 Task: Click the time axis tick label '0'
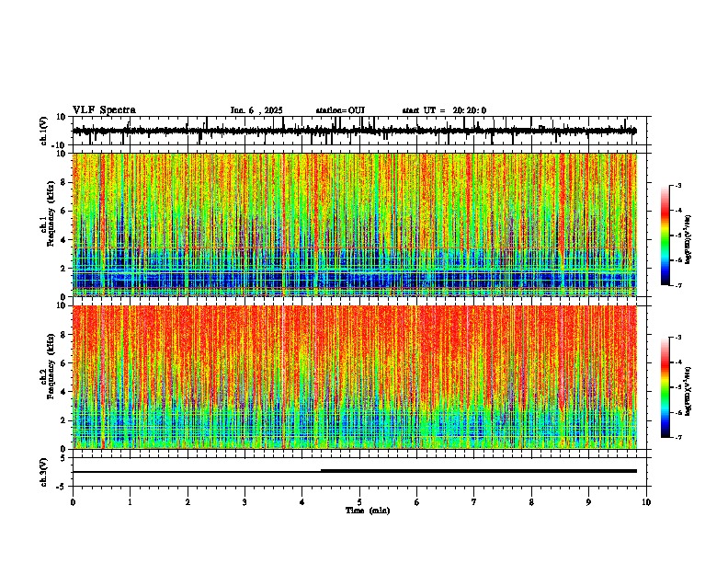(73, 502)
